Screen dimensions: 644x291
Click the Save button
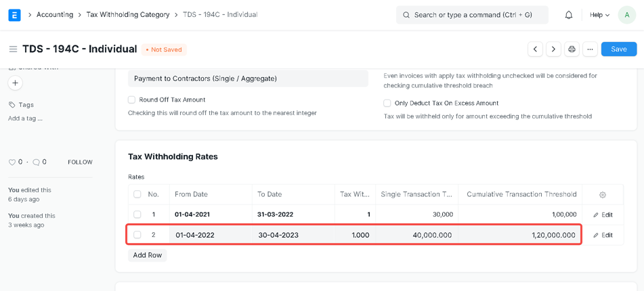point(618,49)
